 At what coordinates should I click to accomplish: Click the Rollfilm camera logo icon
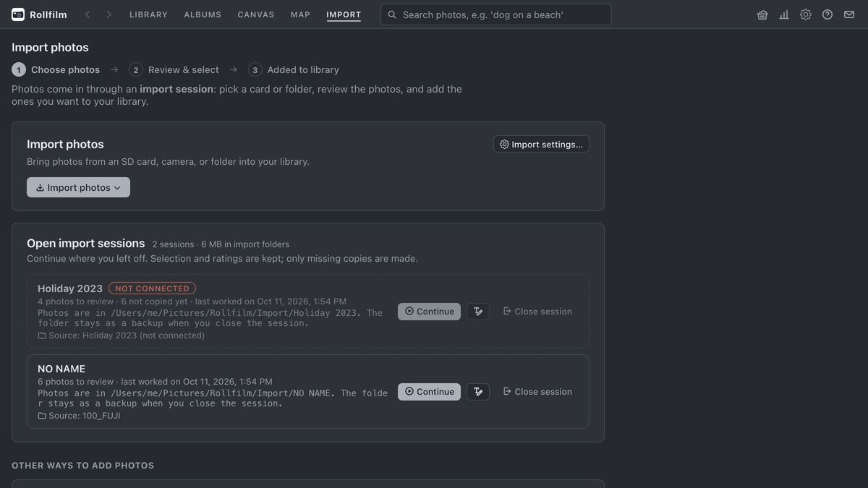point(18,14)
